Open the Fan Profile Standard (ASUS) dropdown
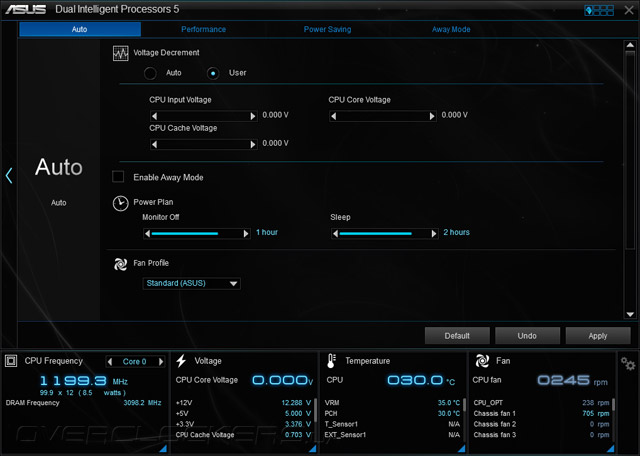This screenshot has height=456, width=640. coord(191,283)
